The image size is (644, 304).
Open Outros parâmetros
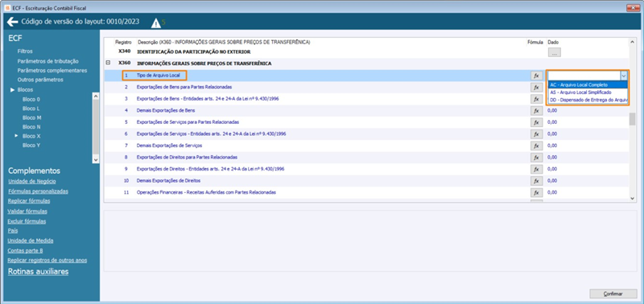[40, 80]
